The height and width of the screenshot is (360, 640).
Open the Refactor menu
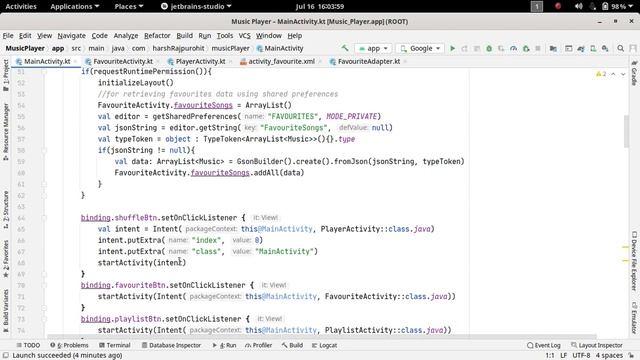coord(157,36)
